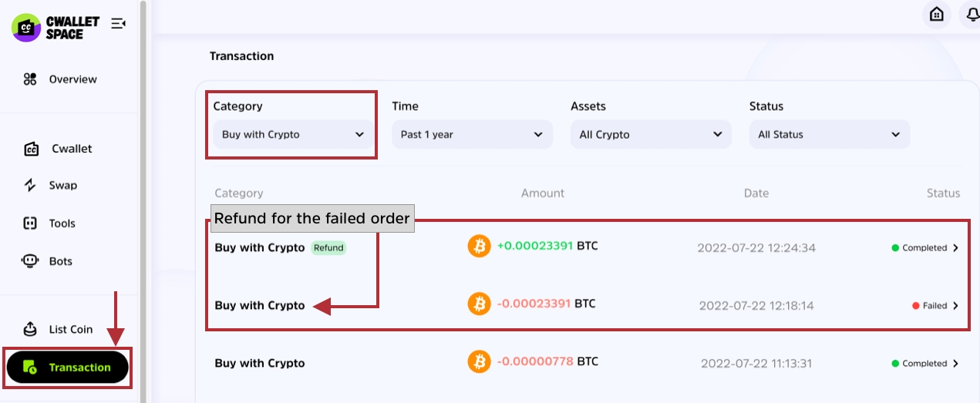This screenshot has width=980, height=403.
Task: Collapse the sidebar with the menu toggle icon
Action: [x=118, y=24]
